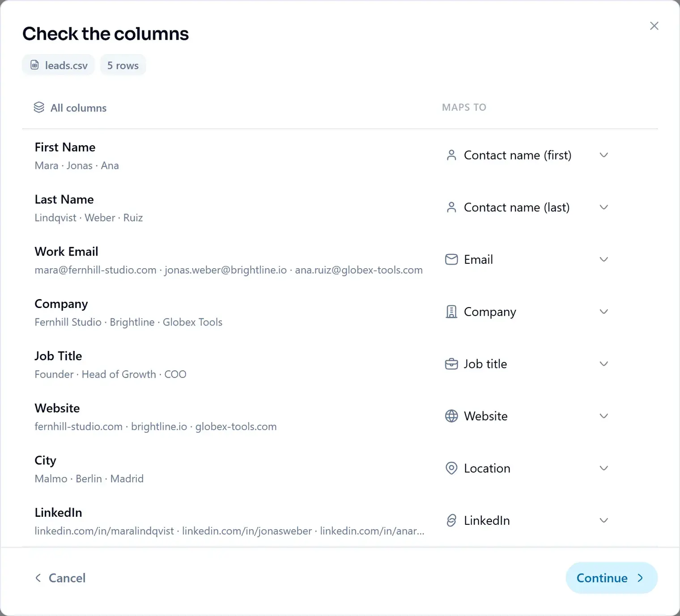
Task: Click the person icon beside Contact name (last)
Action: tap(451, 207)
